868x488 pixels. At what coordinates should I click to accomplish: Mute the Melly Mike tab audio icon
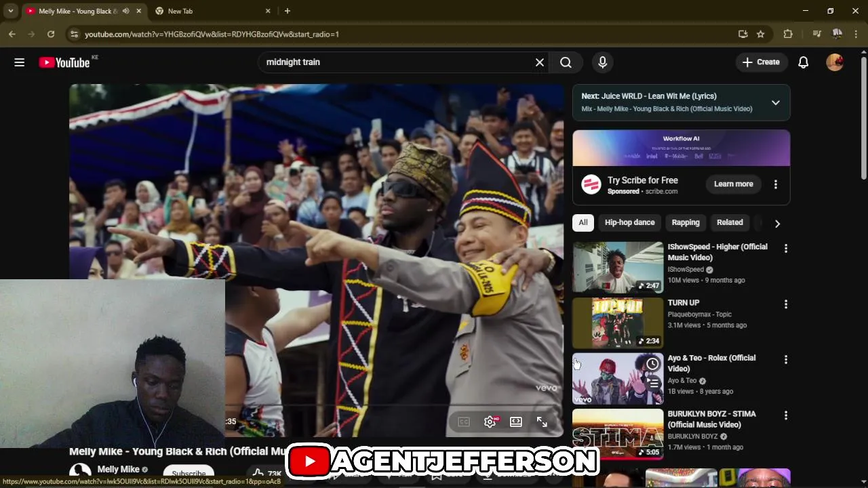pos(125,11)
